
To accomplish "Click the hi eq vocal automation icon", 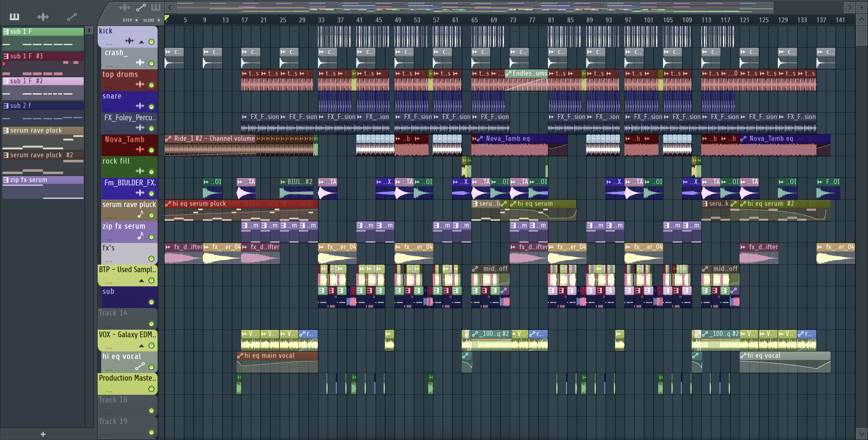I will tap(140, 366).
